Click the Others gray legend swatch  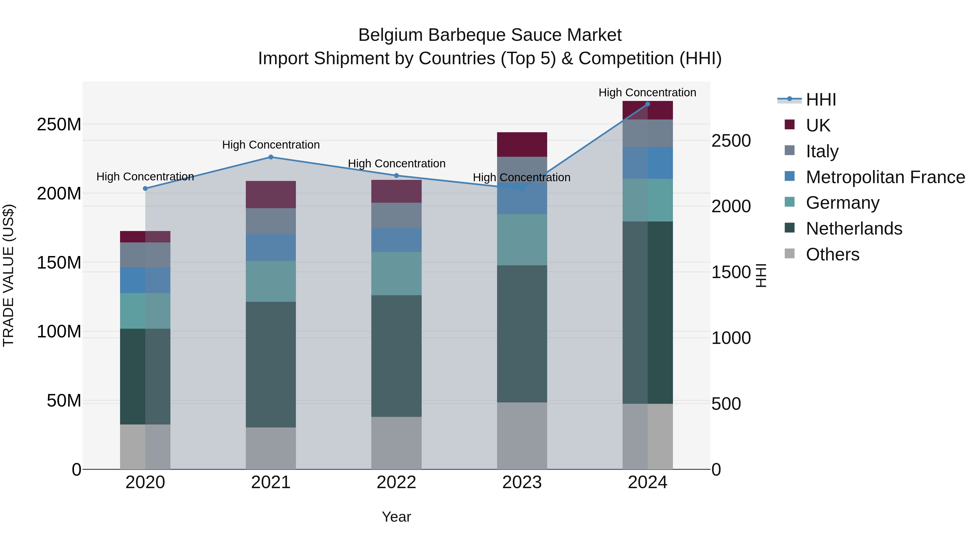tap(789, 253)
